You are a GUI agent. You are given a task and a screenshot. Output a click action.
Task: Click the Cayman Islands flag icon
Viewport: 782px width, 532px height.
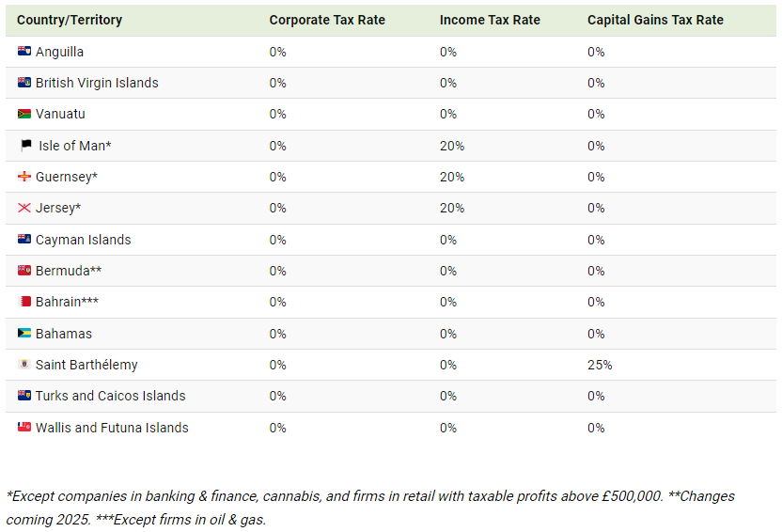[x=24, y=240]
